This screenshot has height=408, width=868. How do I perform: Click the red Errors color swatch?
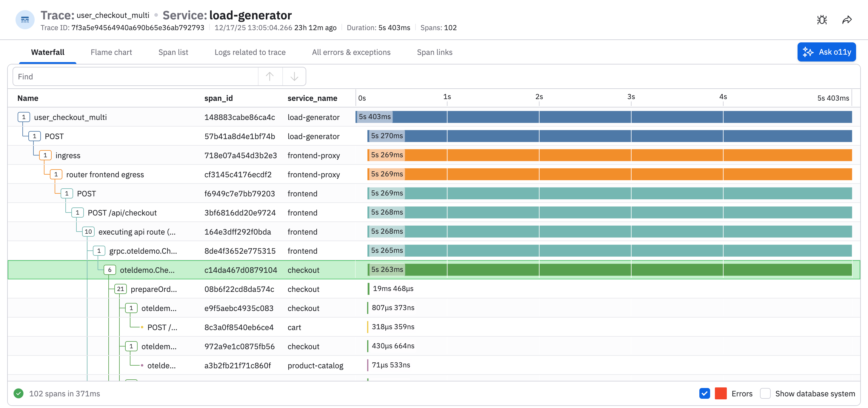pyautogui.click(x=721, y=393)
